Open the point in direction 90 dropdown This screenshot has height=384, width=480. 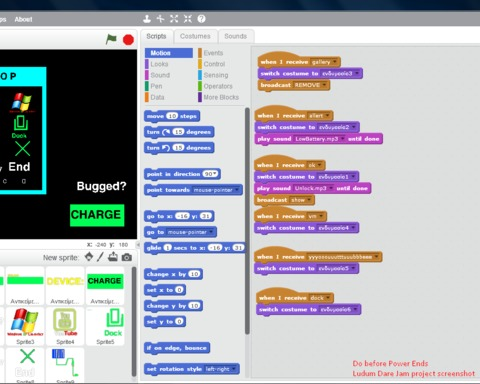215,174
